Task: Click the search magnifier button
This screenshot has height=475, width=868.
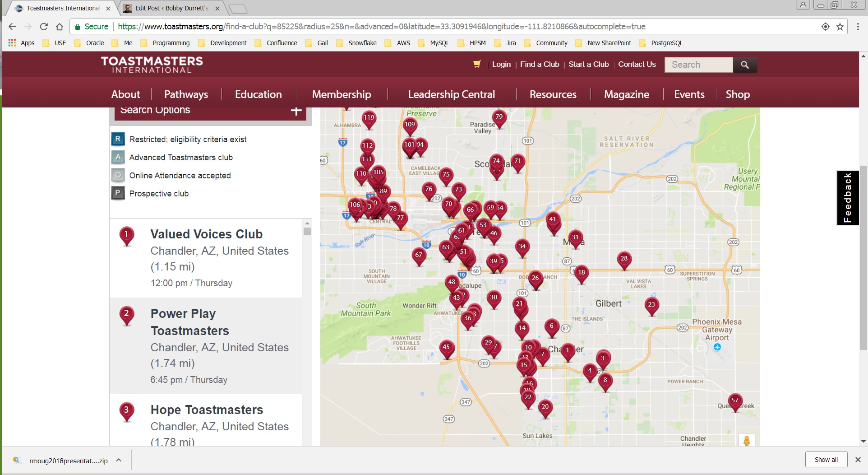Action: pos(745,65)
